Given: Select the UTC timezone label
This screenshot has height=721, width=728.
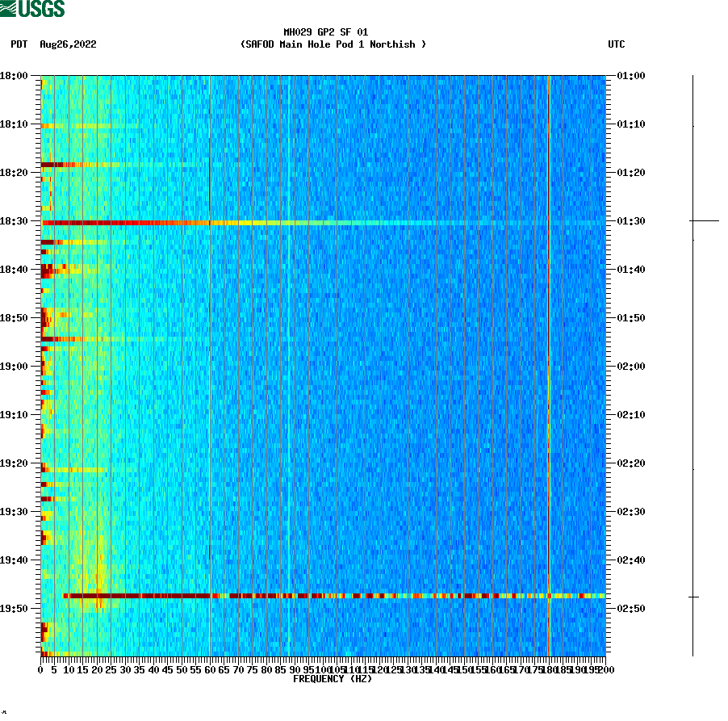Looking at the screenshot, I should point(617,45).
